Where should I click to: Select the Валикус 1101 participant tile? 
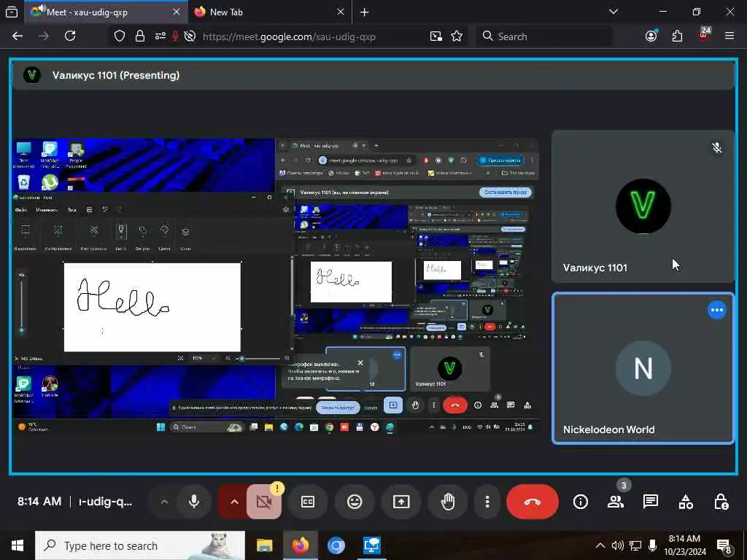point(643,206)
